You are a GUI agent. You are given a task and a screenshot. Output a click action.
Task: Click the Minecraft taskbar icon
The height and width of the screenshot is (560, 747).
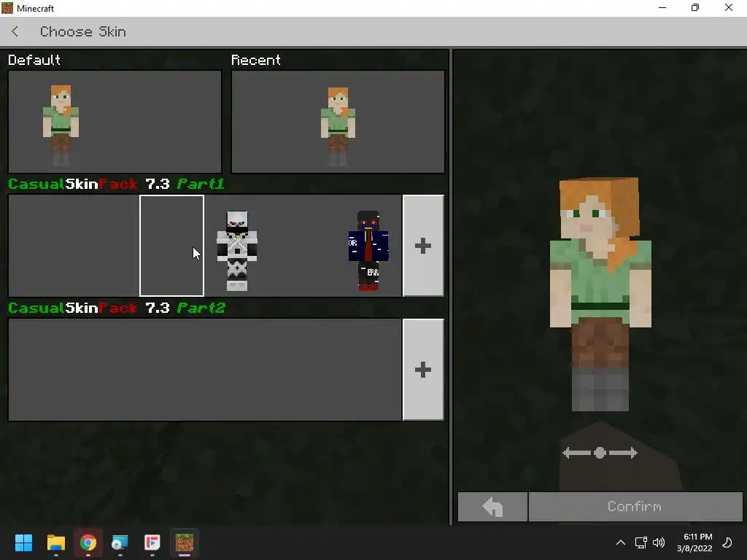[x=185, y=542]
